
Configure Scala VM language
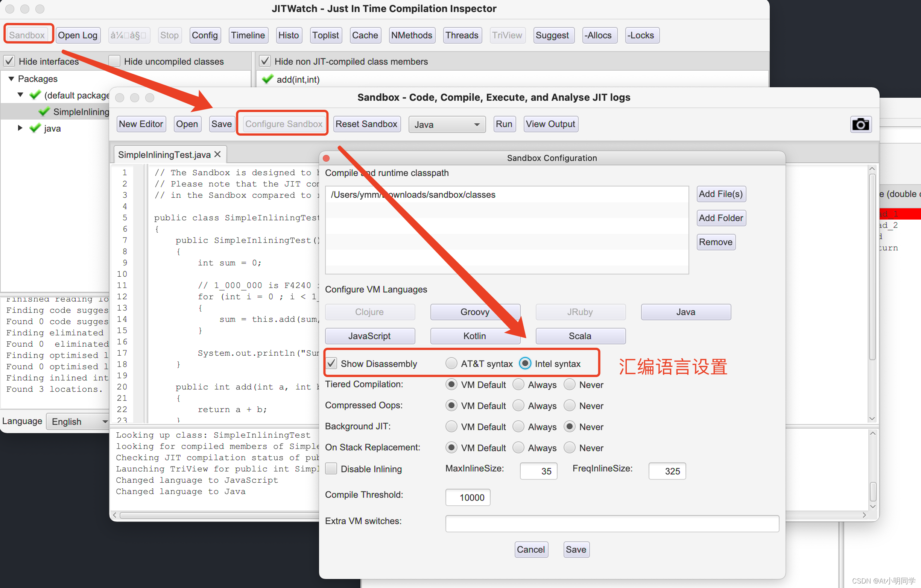[580, 336]
